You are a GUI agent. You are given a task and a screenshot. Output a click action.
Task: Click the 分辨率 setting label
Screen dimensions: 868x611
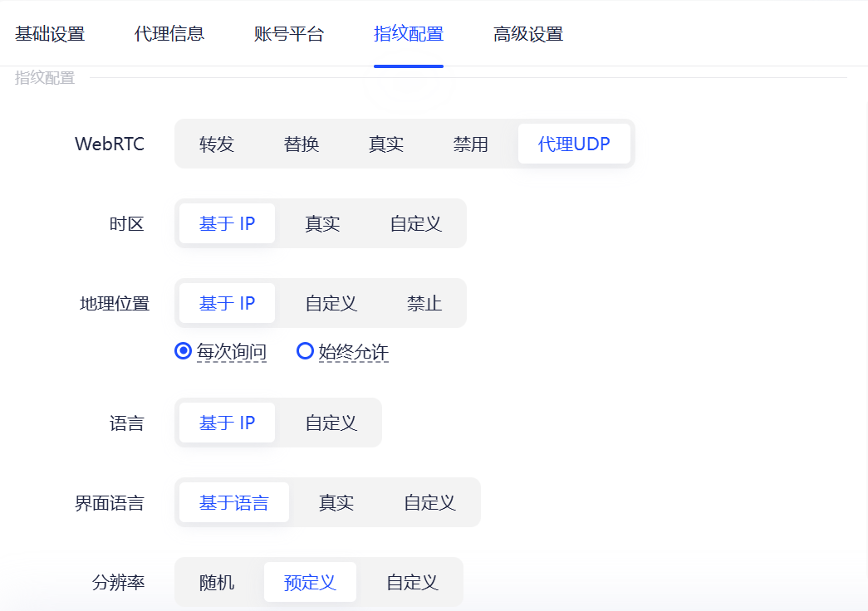click(119, 582)
